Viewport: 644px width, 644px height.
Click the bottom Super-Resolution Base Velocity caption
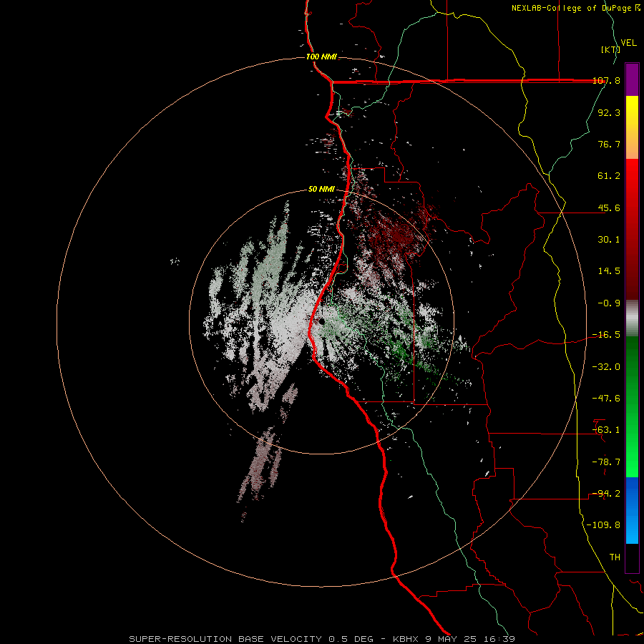321,639
